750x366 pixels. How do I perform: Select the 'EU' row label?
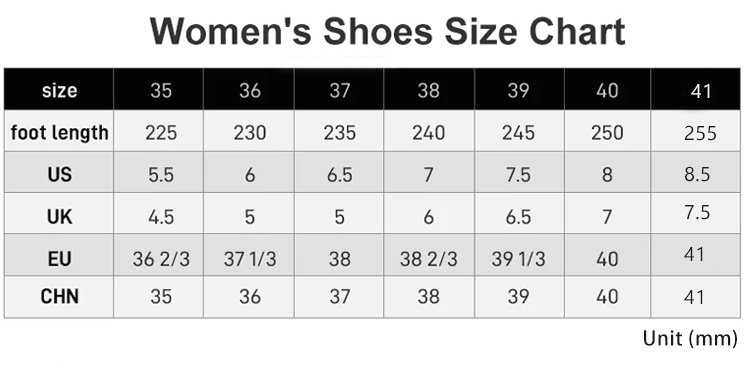coord(59,259)
